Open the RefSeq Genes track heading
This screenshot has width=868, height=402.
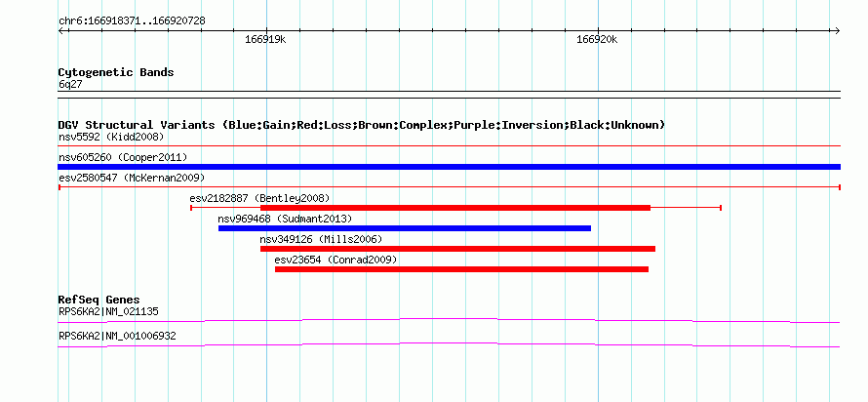point(99,301)
